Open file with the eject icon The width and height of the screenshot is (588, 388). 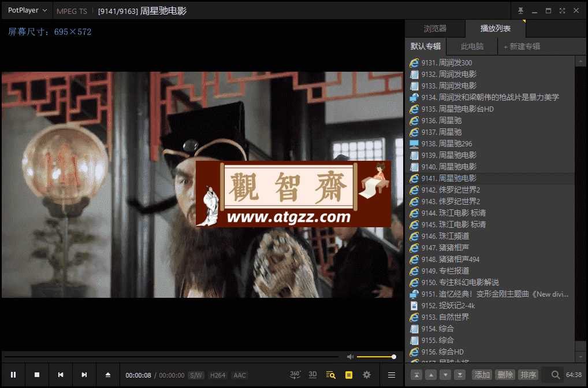coord(107,375)
